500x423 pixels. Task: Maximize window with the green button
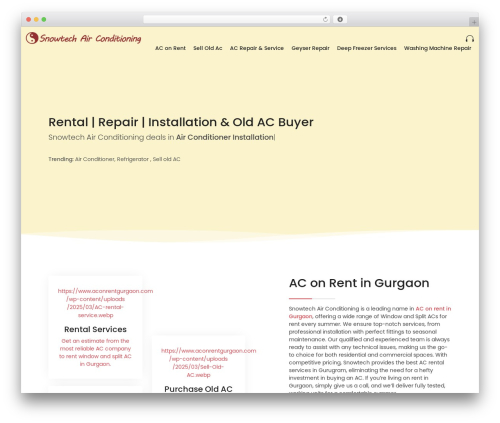[x=44, y=20]
